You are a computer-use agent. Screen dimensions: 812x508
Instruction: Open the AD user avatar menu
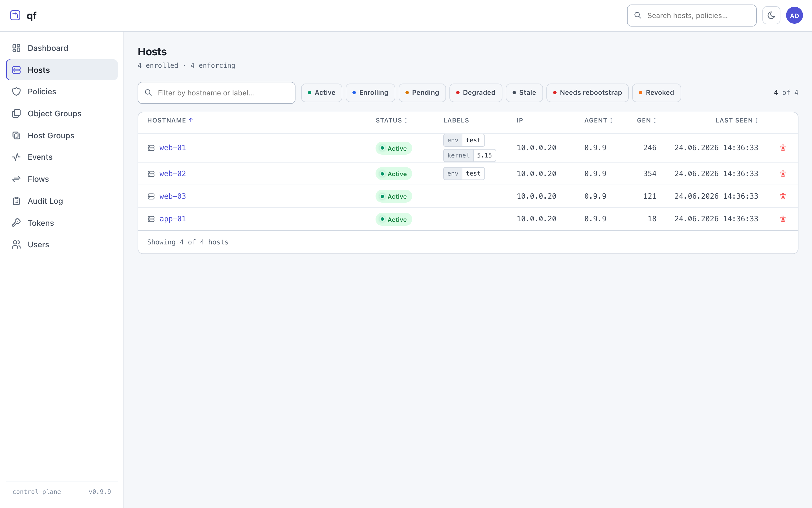point(794,16)
